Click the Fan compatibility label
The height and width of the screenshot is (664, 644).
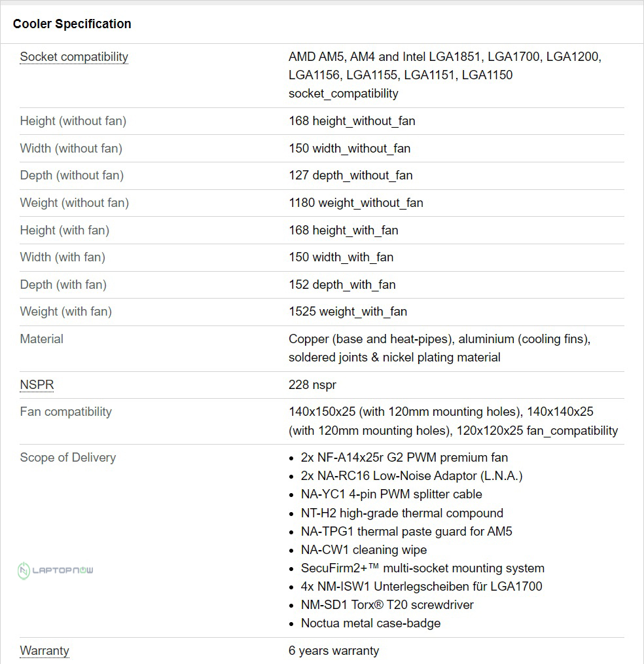66,412
